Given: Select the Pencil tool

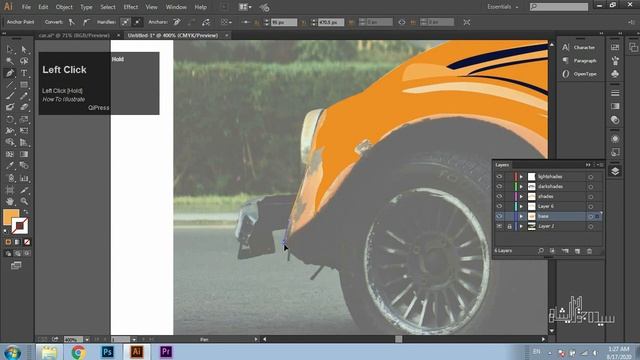Looking at the screenshot, I should (x=24, y=96).
